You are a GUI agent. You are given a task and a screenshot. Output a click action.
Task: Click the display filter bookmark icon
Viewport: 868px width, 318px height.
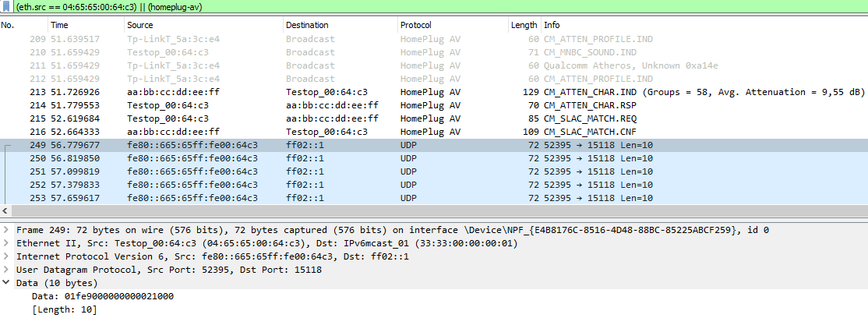pyautogui.click(x=6, y=7)
